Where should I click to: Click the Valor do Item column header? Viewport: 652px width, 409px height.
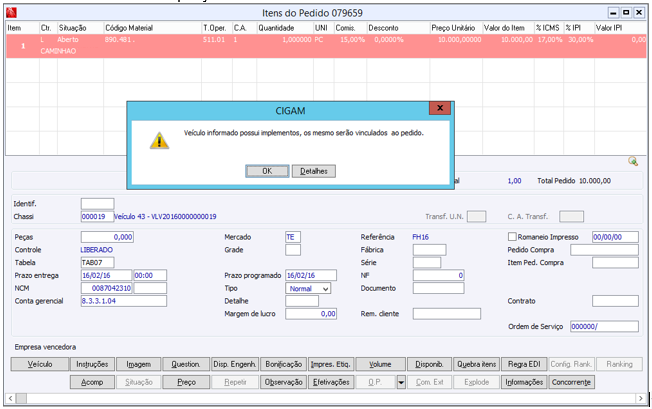point(504,28)
